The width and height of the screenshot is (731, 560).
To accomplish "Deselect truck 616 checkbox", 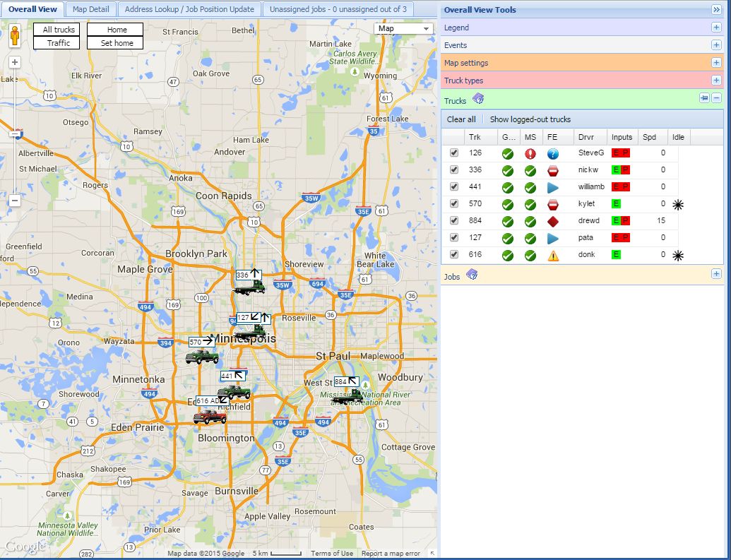I will pos(454,254).
